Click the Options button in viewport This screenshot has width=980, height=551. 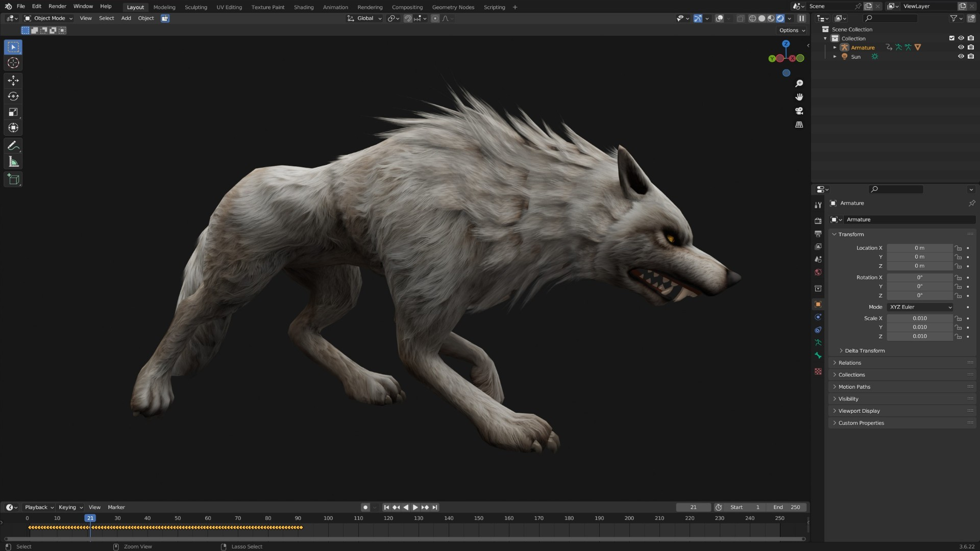tap(792, 30)
